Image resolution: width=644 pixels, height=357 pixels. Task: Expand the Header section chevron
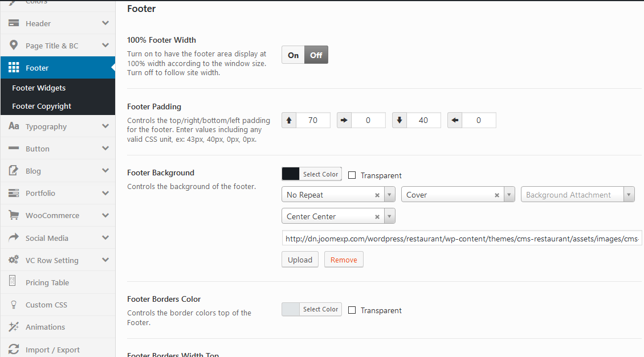(105, 23)
